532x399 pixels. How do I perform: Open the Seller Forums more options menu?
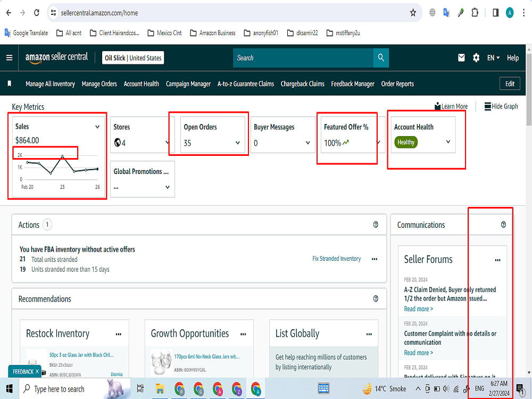point(497,260)
